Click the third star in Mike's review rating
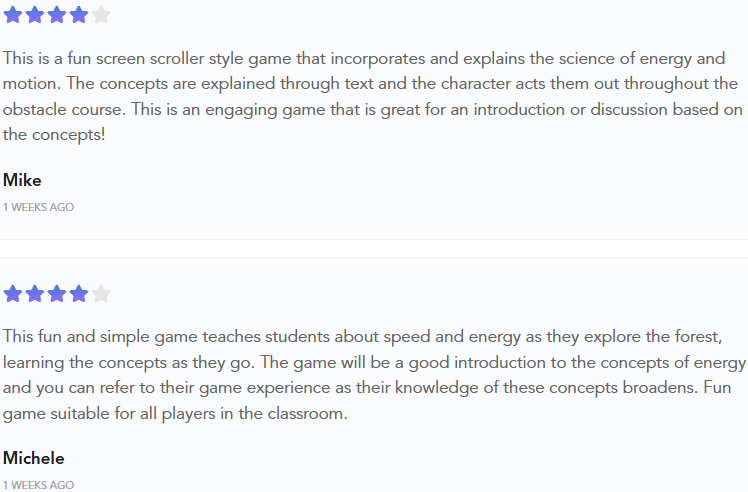Screen dimensions: 748x492 click(x=57, y=15)
